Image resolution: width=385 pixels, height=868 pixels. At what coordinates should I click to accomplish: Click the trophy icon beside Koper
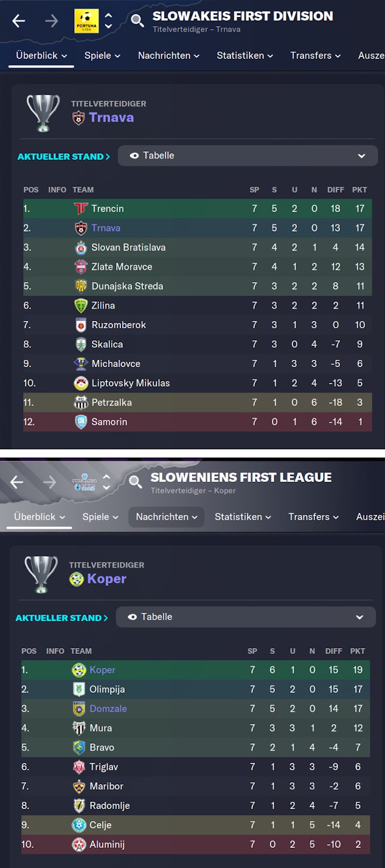41,574
